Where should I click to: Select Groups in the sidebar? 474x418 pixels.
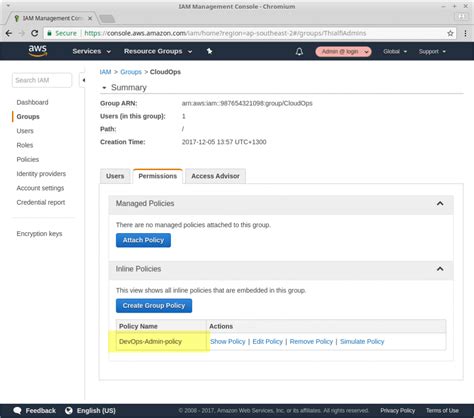pos(28,117)
